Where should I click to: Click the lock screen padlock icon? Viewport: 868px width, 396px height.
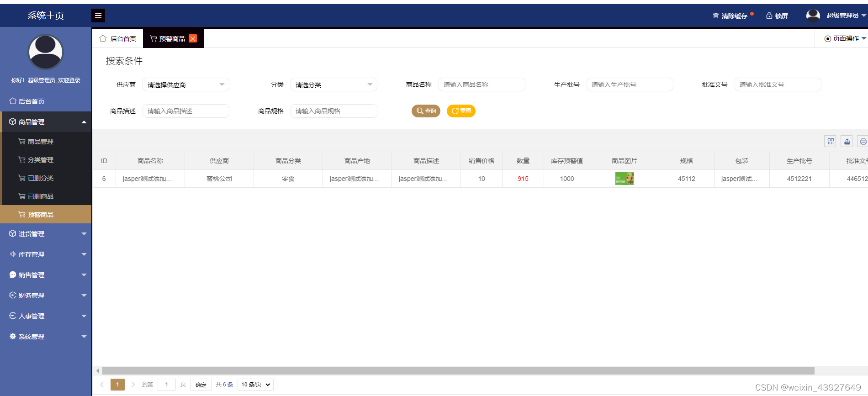[x=769, y=16]
